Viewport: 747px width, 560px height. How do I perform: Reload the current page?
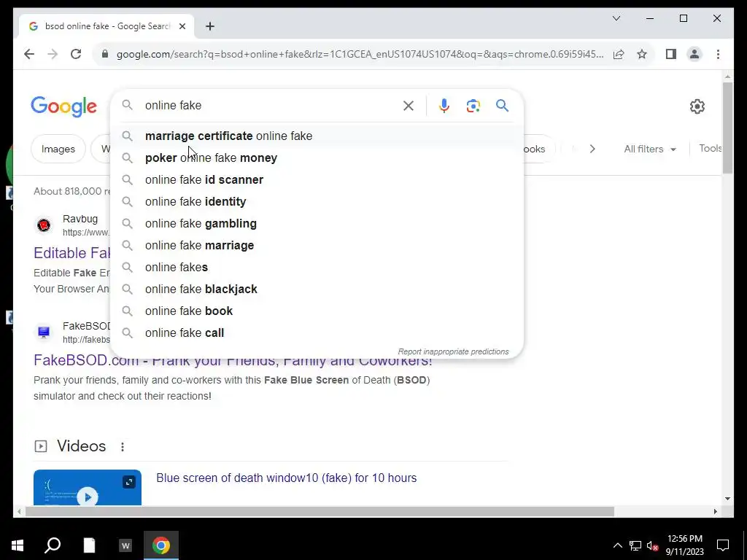click(x=76, y=54)
